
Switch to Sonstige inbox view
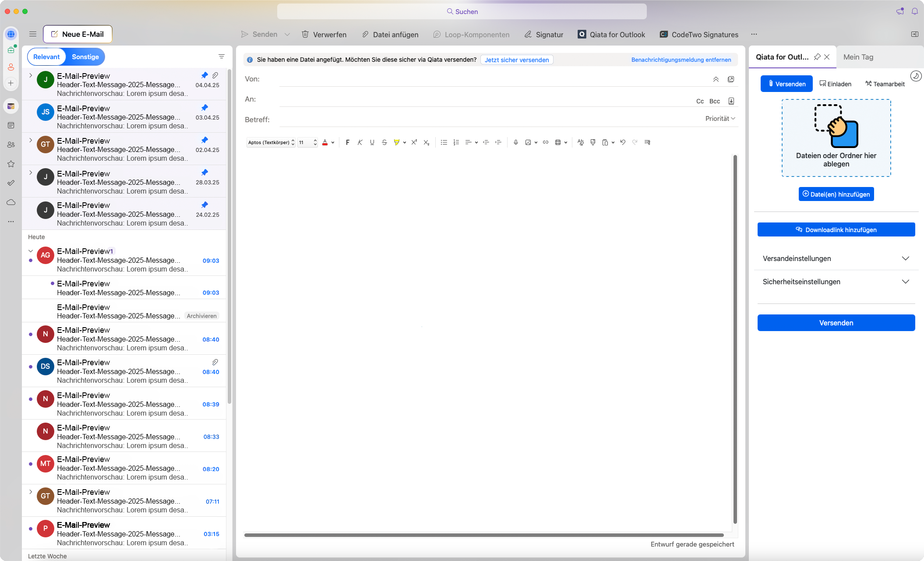[x=85, y=57]
